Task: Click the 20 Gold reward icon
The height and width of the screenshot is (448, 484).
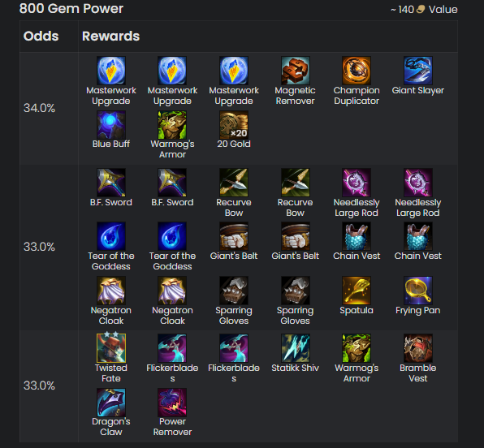Action: coord(234,125)
